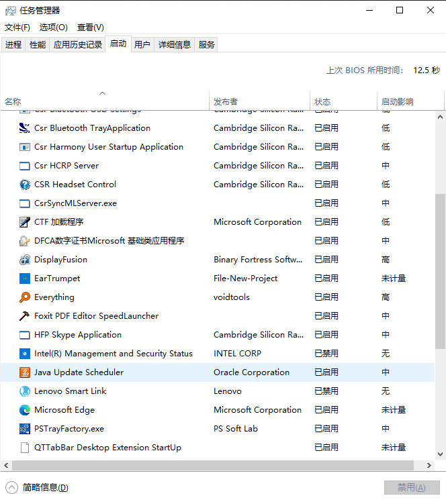Sort by the 状态 column header
446x504 pixels.
[344, 100]
